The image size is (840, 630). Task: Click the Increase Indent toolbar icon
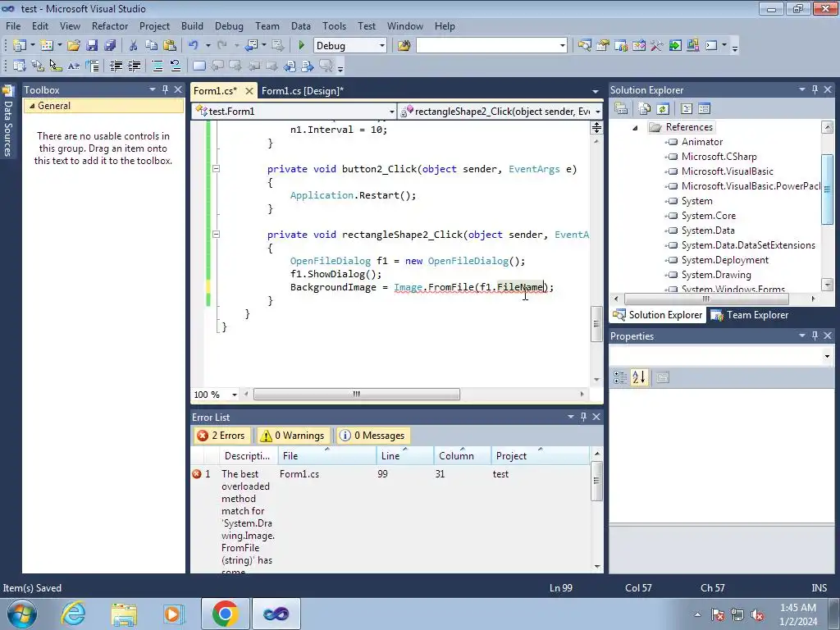(134, 66)
